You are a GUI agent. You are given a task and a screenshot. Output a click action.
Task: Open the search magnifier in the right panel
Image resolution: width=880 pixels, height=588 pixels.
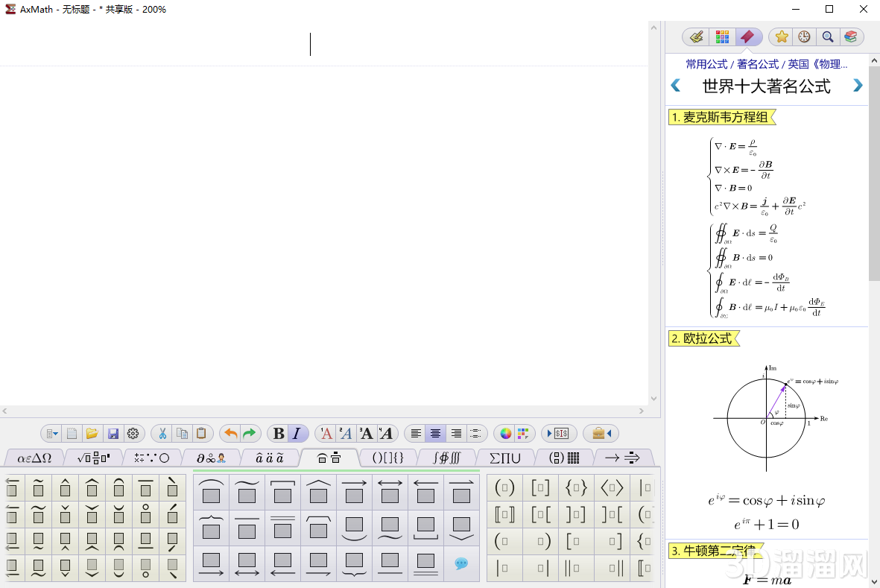click(x=828, y=37)
